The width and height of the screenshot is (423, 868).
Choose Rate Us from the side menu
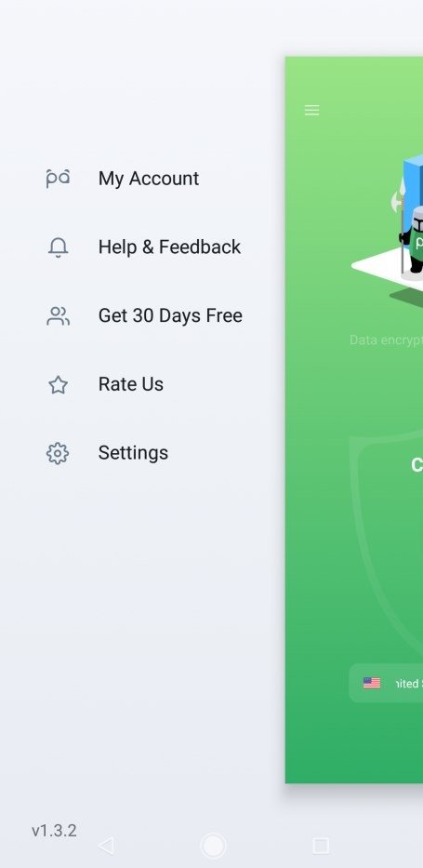pyautogui.click(x=130, y=384)
